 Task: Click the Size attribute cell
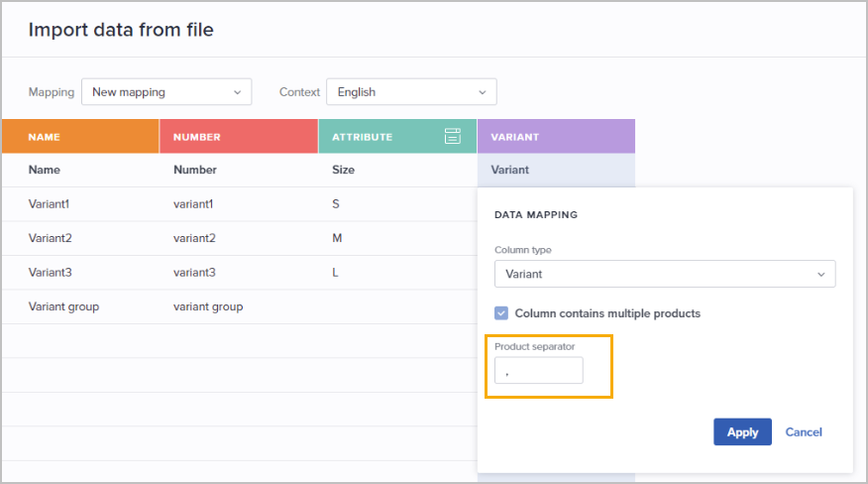point(343,171)
